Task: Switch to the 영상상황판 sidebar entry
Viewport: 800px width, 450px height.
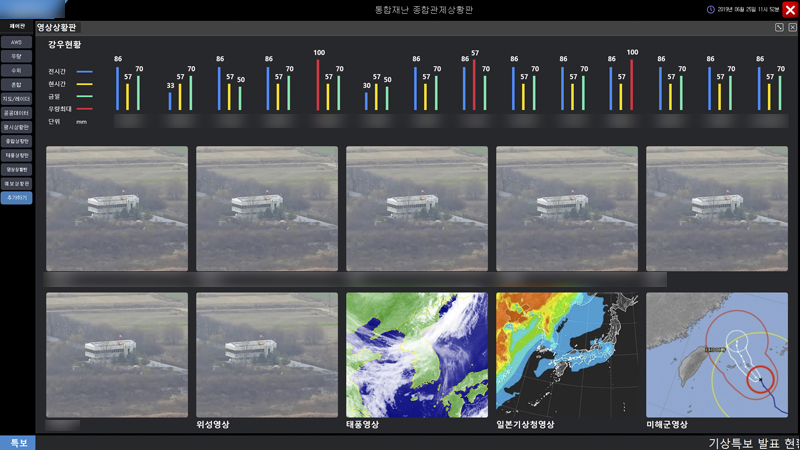Action: [x=16, y=169]
